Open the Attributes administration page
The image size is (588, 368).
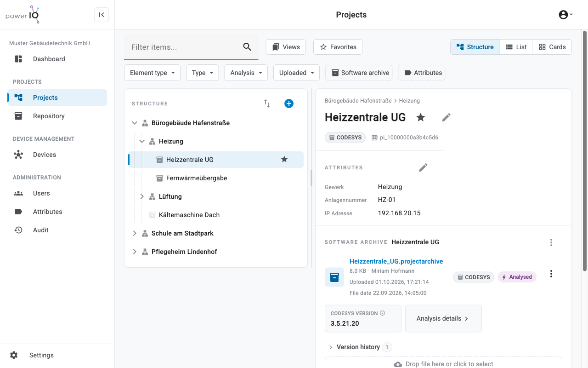tap(57, 212)
